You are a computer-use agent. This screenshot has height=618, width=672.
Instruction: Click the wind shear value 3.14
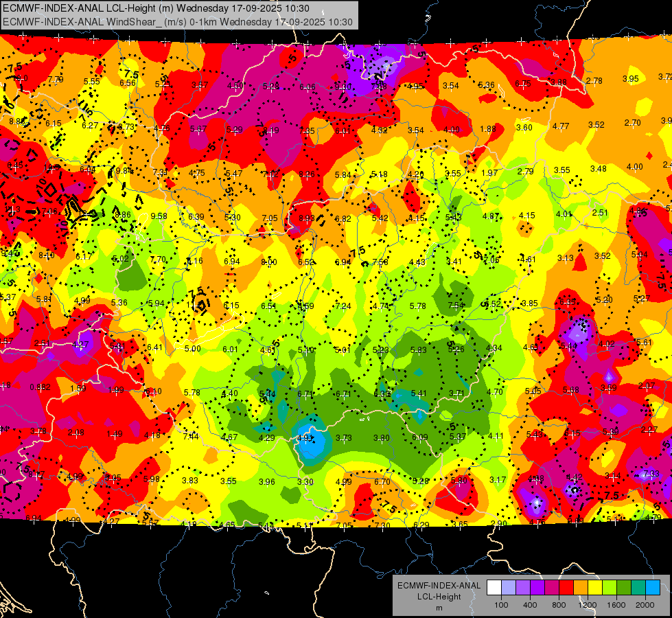(x=613, y=475)
